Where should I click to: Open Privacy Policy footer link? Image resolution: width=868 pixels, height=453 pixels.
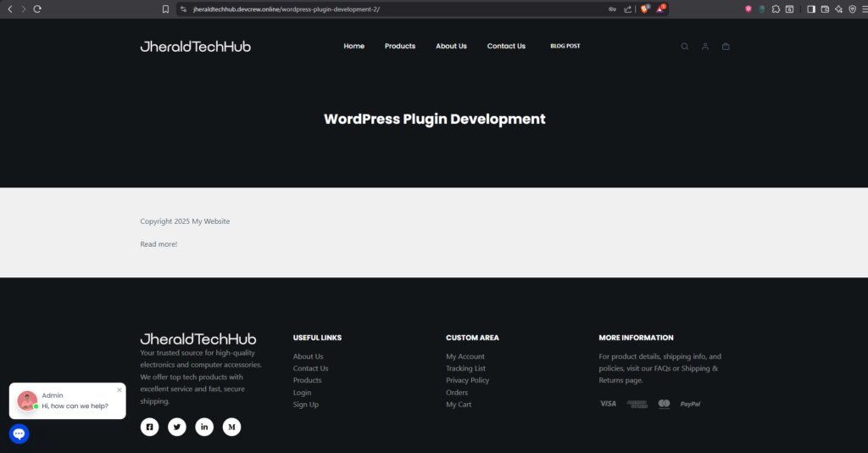point(467,380)
